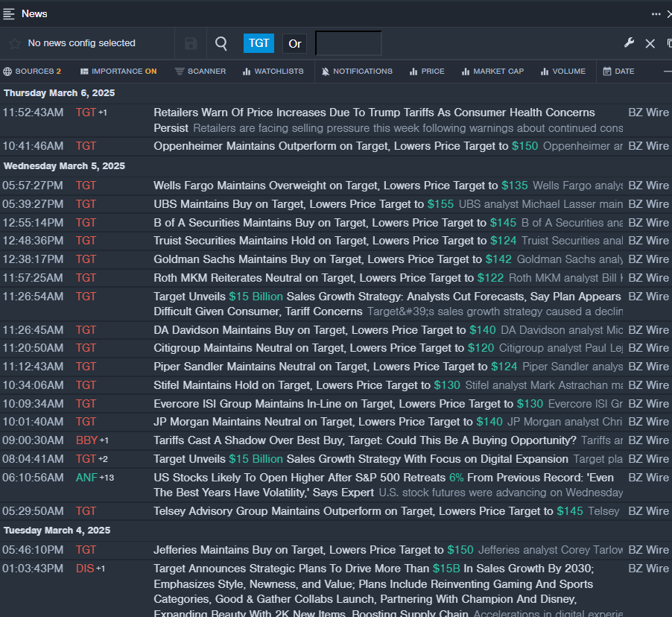Select the Date filter

pos(618,72)
